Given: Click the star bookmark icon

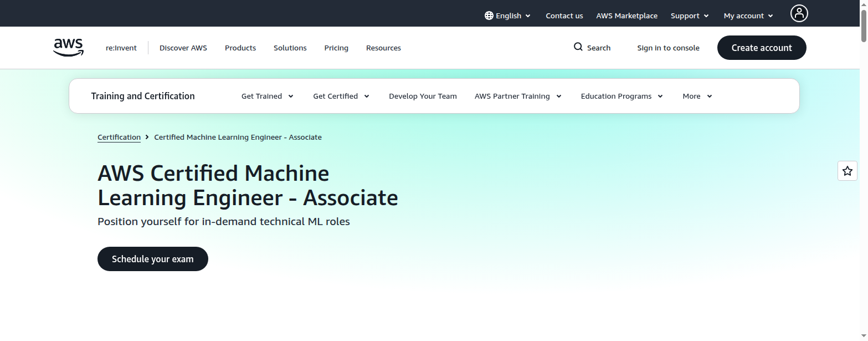Looking at the screenshot, I should tap(847, 171).
